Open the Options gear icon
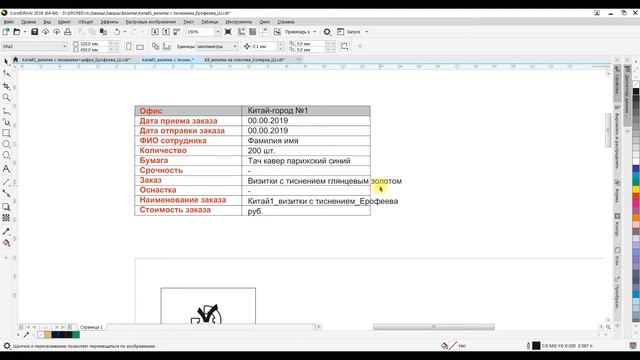Screen dimensions: 640x360 (327, 31)
